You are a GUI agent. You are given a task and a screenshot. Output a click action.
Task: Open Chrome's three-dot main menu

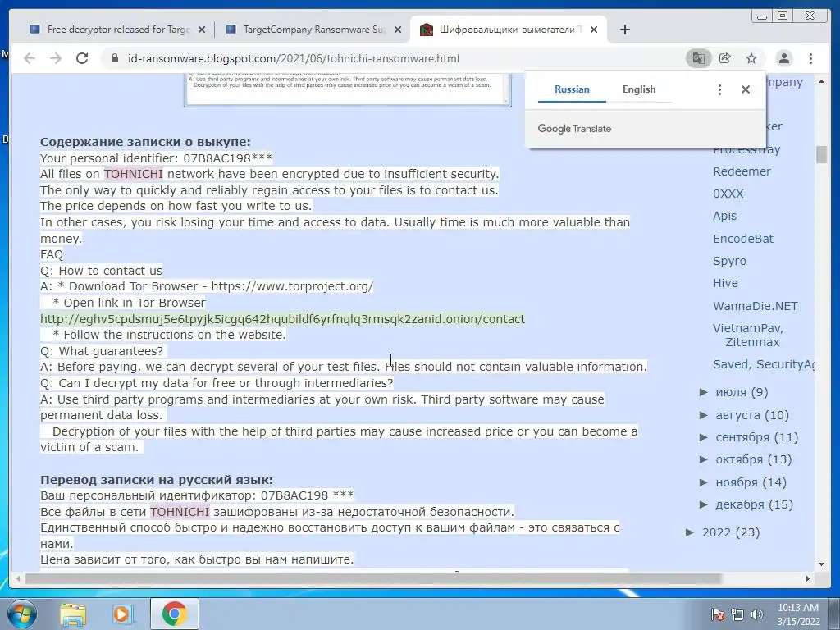click(x=811, y=58)
